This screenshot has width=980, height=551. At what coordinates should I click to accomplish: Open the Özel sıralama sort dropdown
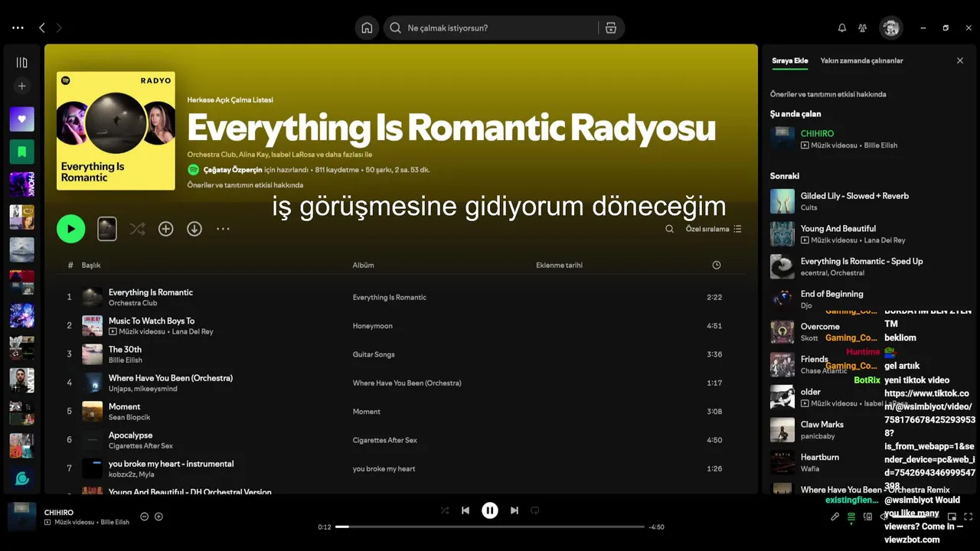click(714, 229)
